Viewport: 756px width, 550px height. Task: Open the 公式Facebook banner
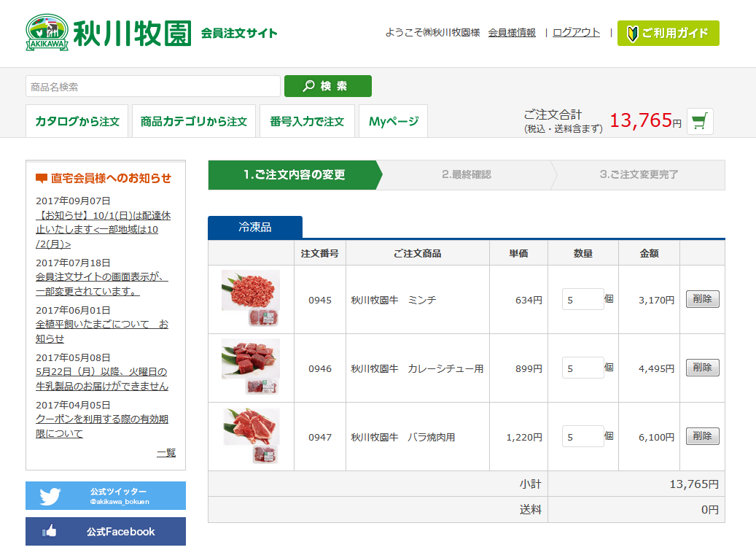pyautogui.click(x=106, y=532)
